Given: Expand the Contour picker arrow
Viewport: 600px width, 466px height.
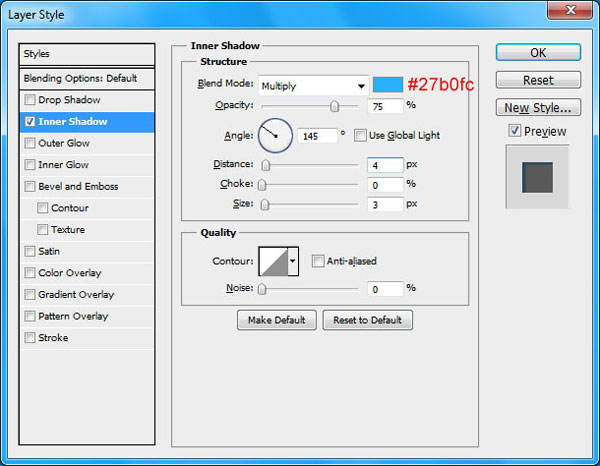Looking at the screenshot, I should click(293, 261).
